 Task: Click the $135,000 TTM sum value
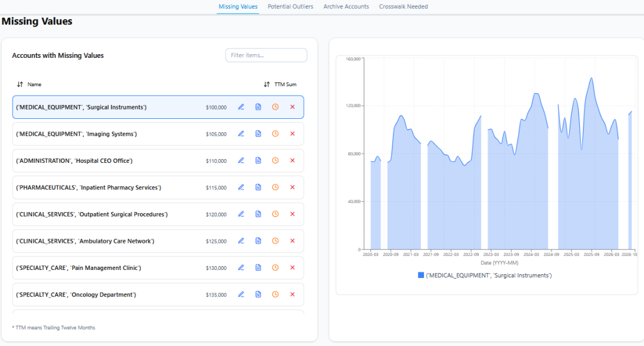216,295
